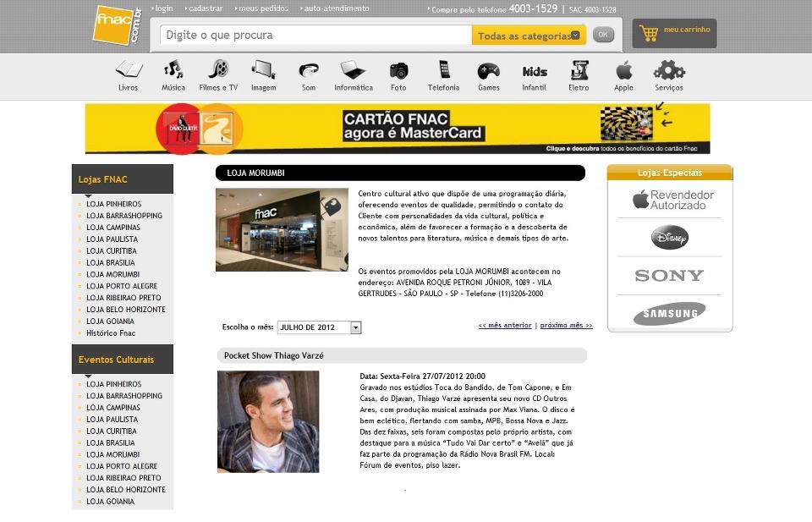The image size is (812, 522).
Task: Open the Apple logo category icon
Action: coord(624,69)
